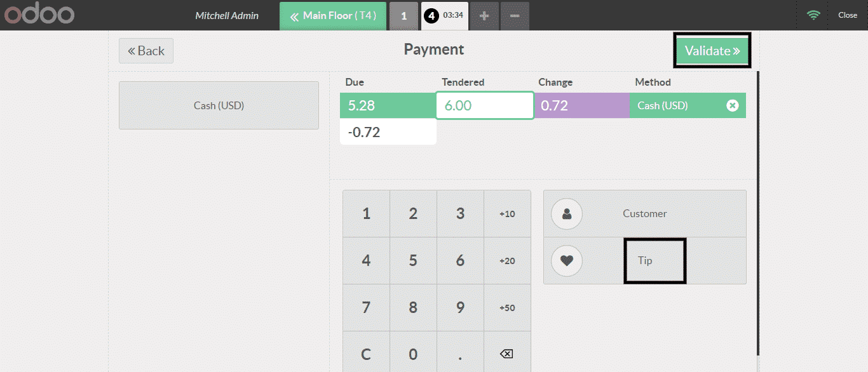Click the Wi-Fi connection status icon
This screenshot has width=868, height=372.
coord(813,15)
